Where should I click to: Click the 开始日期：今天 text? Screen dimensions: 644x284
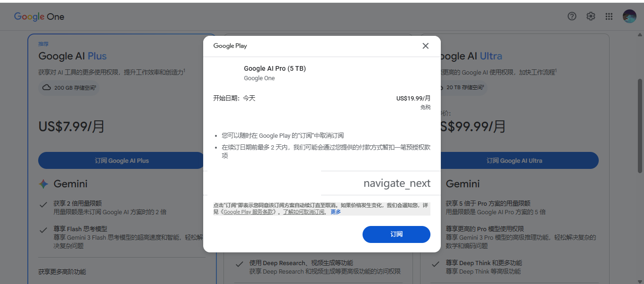point(234,98)
